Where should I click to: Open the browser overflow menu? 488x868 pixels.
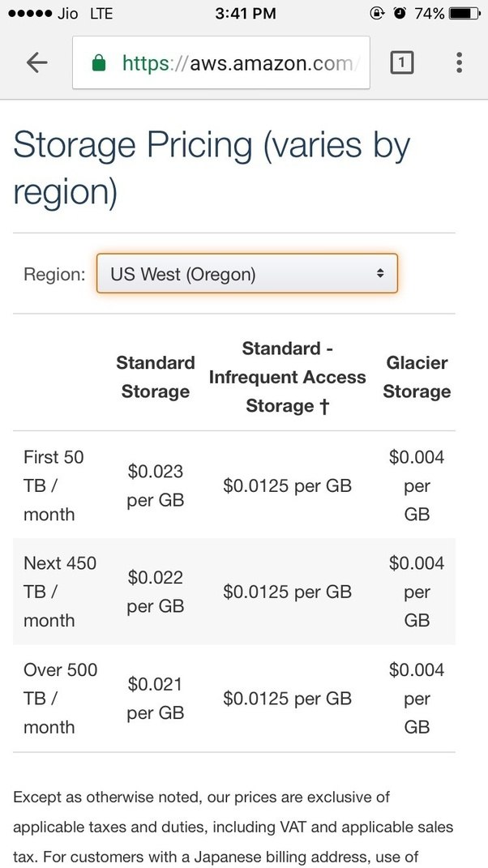click(x=458, y=62)
